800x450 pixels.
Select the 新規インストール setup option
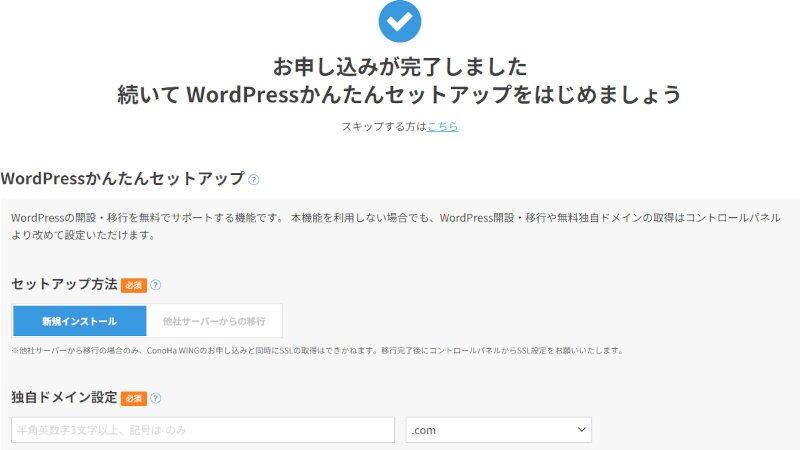click(x=79, y=321)
